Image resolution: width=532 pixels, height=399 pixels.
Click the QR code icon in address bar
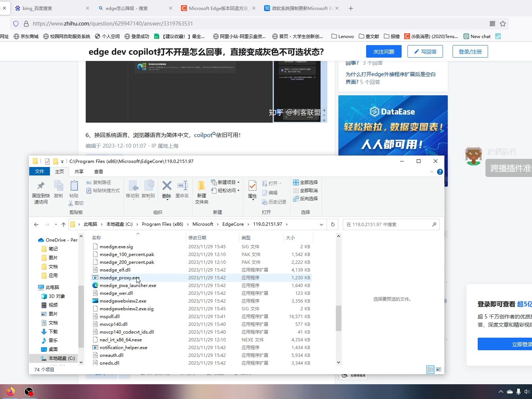(492, 24)
